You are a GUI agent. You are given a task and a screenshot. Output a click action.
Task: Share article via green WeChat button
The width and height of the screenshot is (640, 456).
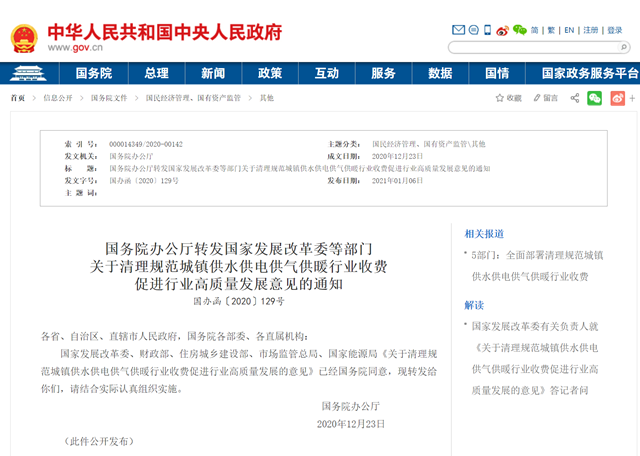pos(595,98)
